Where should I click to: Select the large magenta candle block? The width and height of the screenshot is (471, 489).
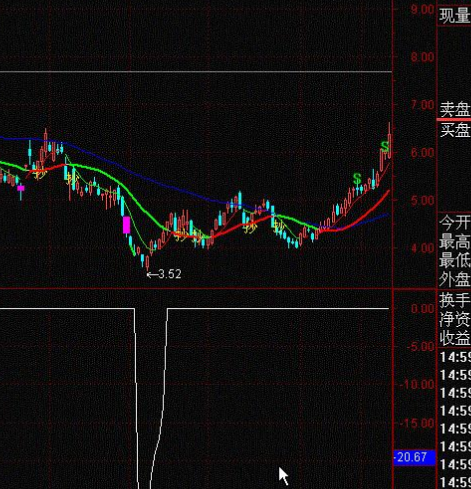click(x=126, y=225)
